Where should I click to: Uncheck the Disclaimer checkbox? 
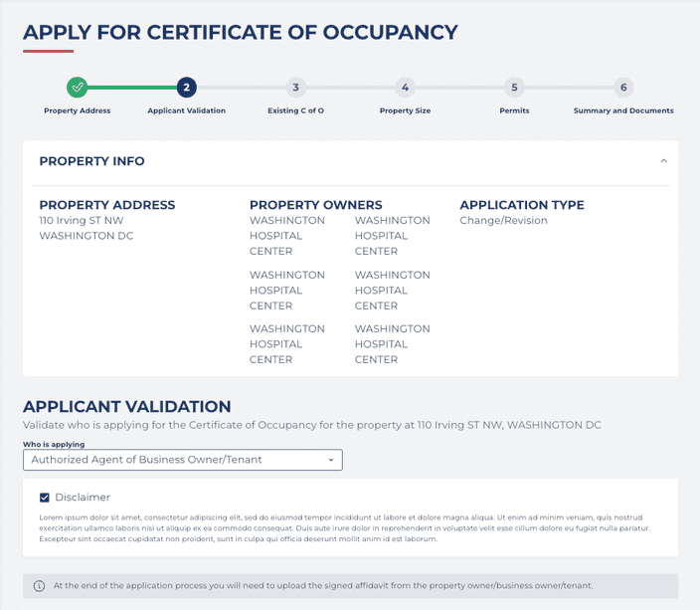(x=44, y=498)
